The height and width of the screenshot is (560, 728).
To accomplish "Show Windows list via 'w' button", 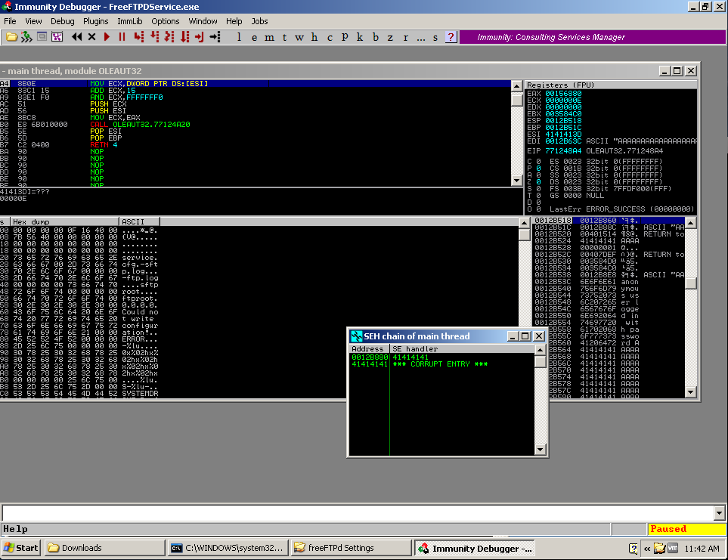I will pyautogui.click(x=299, y=37).
